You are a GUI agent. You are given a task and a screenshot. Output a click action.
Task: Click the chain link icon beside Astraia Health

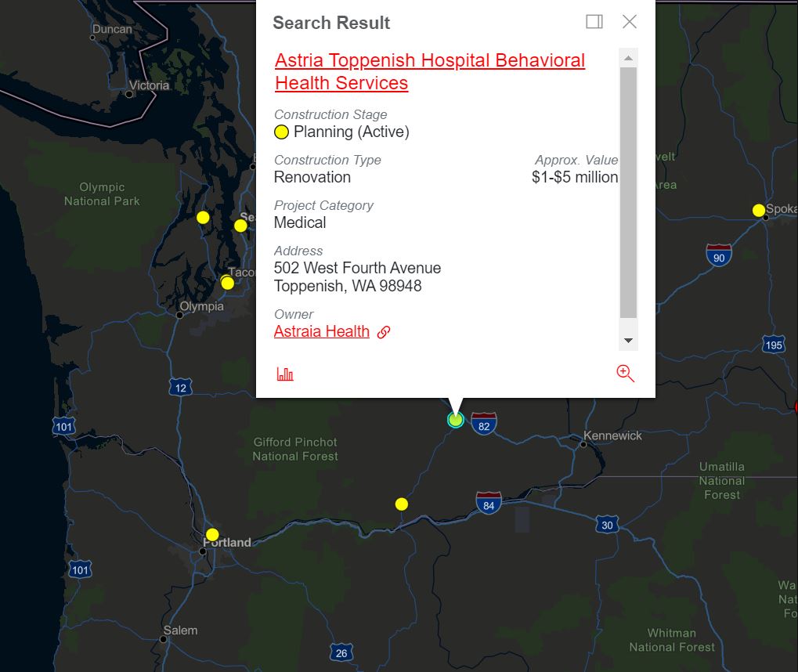[383, 332]
